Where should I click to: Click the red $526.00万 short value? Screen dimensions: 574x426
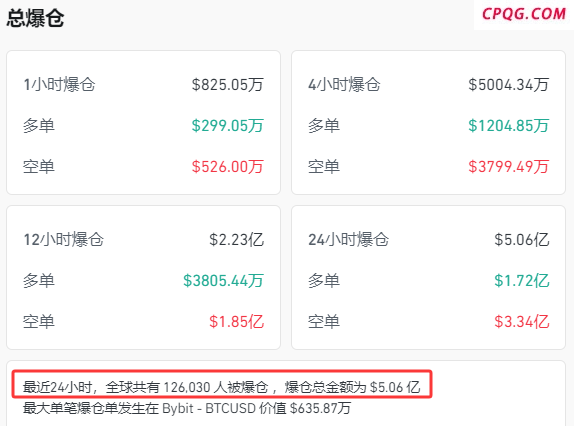tap(228, 167)
